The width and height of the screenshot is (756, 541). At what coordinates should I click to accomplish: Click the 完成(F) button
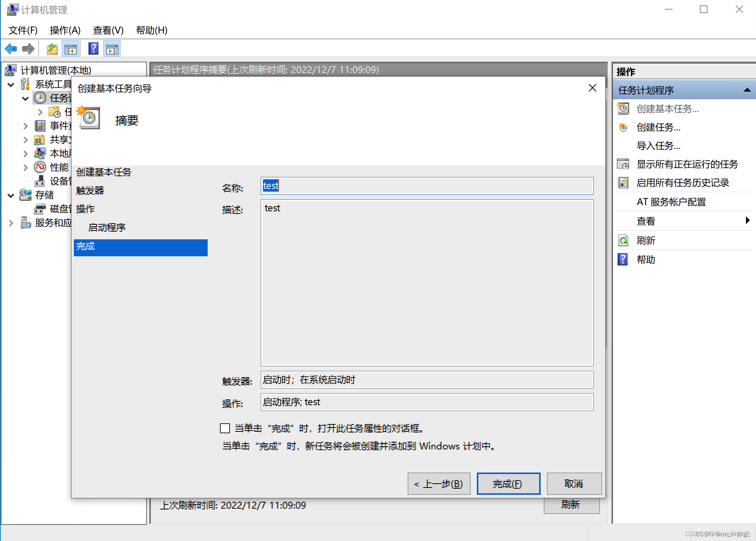pos(508,484)
